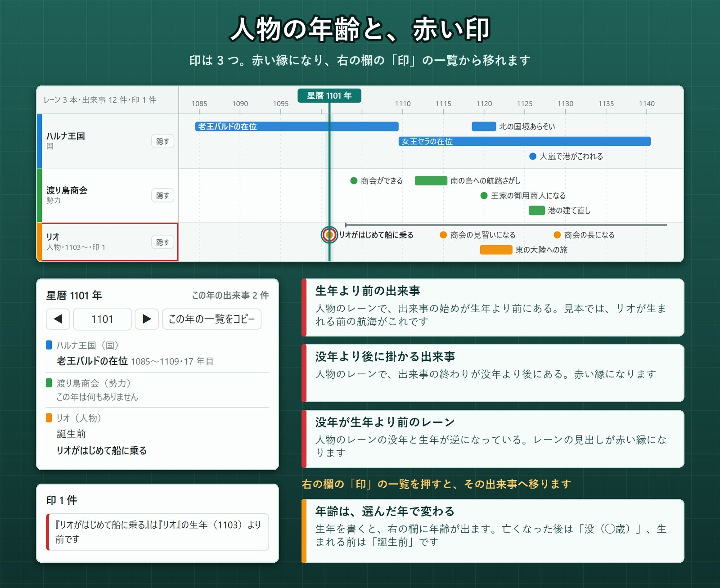
Task: Click the 商会の見習いになる event dot
Action: pyautogui.click(x=443, y=234)
